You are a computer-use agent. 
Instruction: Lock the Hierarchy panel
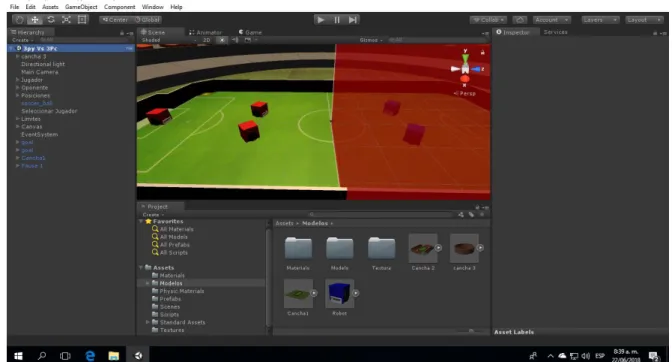point(122,33)
